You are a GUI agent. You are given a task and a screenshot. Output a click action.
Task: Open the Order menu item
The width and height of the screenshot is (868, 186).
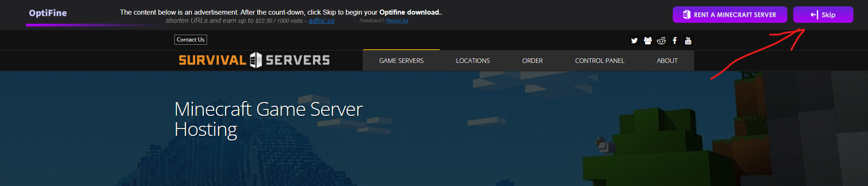point(532,61)
